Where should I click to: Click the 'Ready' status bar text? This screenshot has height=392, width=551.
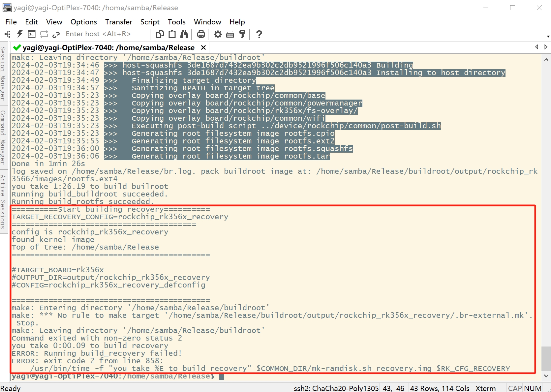(11, 388)
